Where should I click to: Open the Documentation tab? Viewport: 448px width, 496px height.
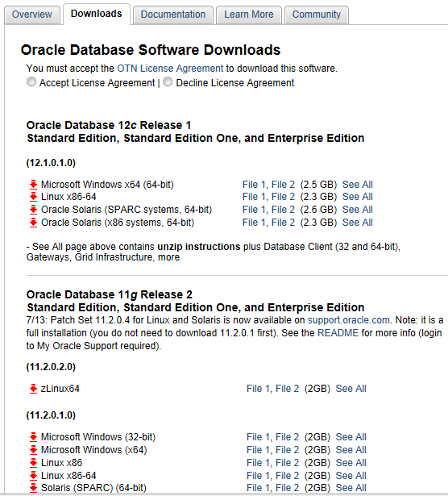[x=173, y=15]
